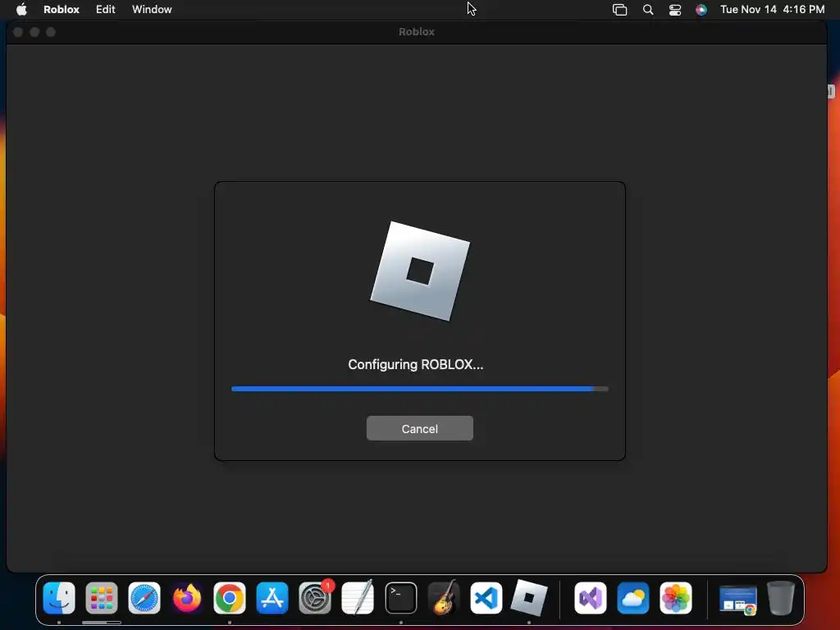Open the Roblox app menu
Screen dimensions: 840x630
coord(61,9)
